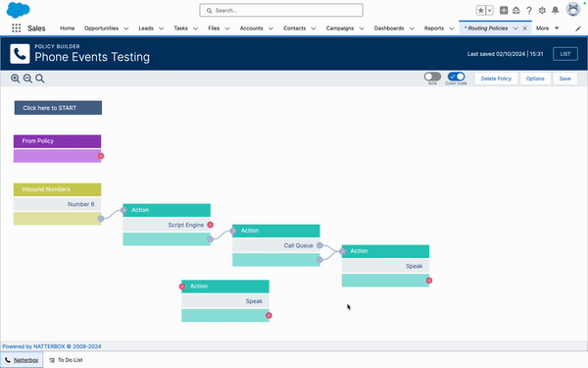
Task: Click the Inbound Numbers output connector
Action: [101, 219]
